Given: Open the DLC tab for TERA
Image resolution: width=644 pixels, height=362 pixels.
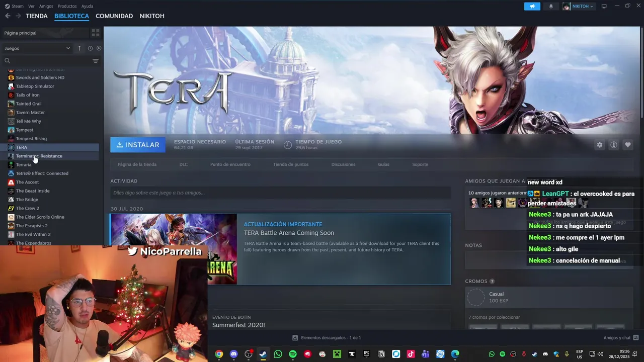Looking at the screenshot, I should 184,164.
